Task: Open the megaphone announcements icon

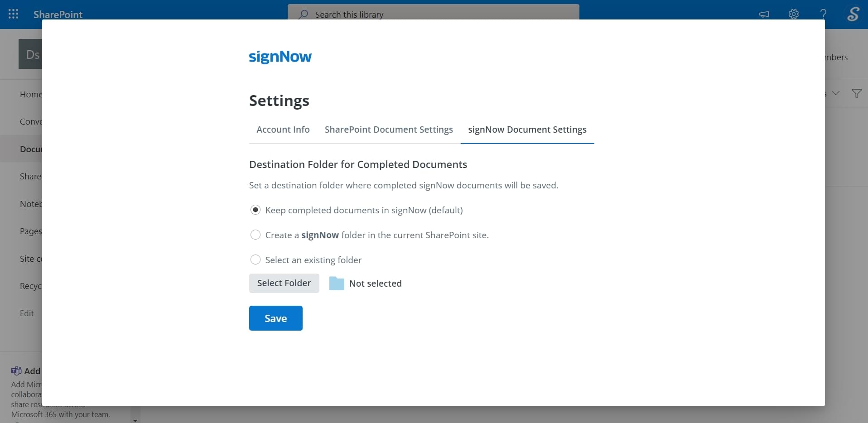Action: (x=764, y=14)
